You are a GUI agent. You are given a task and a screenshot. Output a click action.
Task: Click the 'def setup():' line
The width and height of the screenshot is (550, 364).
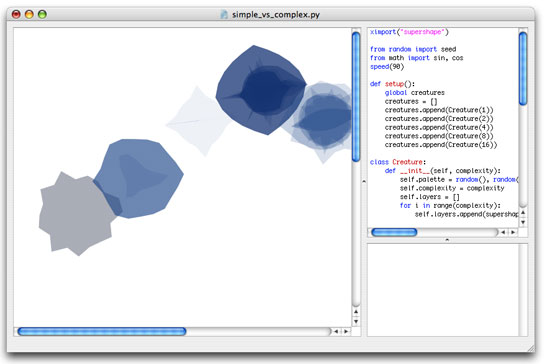[392, 84]
